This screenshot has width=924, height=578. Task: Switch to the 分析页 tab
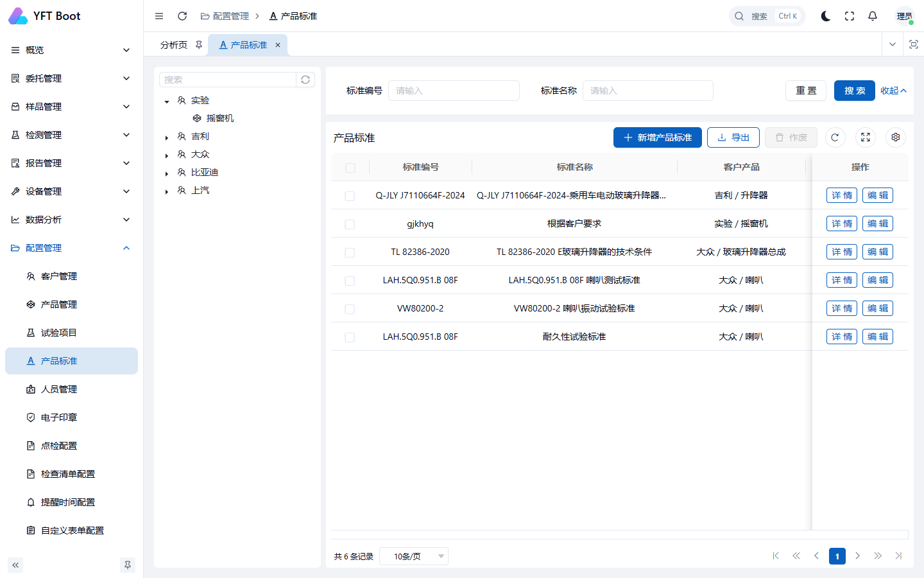pos(174,45)
